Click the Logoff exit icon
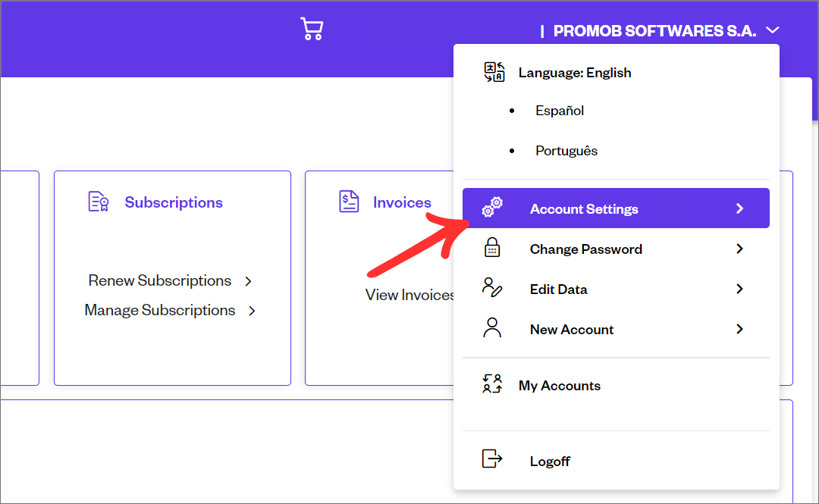 [x=492, y=459]
